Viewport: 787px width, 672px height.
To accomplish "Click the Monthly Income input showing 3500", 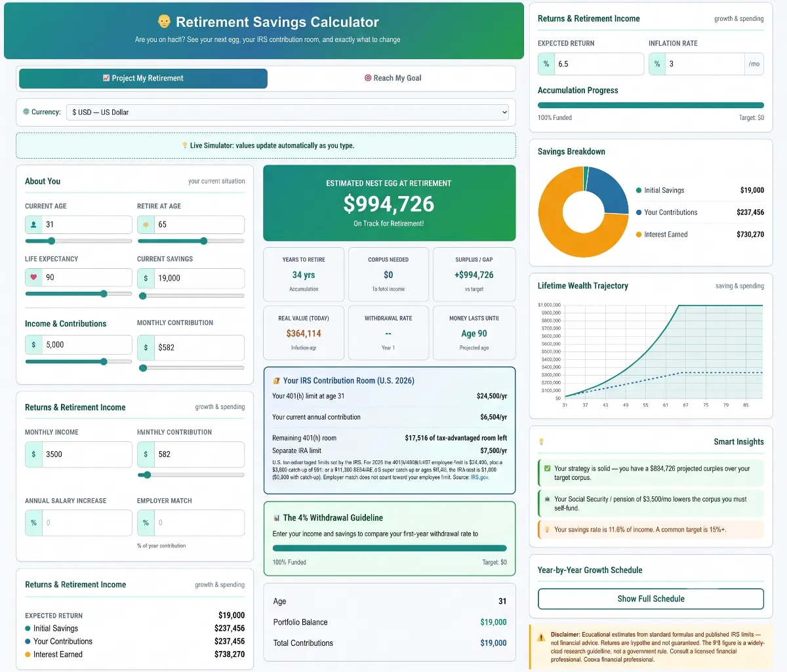I will pos(87,454).
